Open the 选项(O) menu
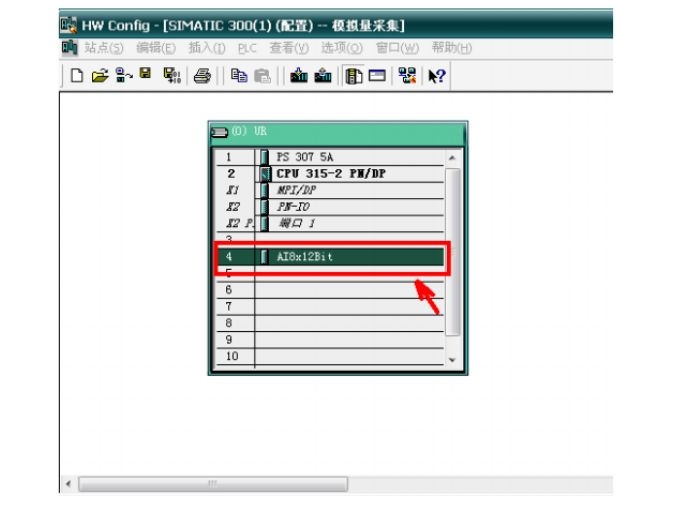 (x=342, y=48)
